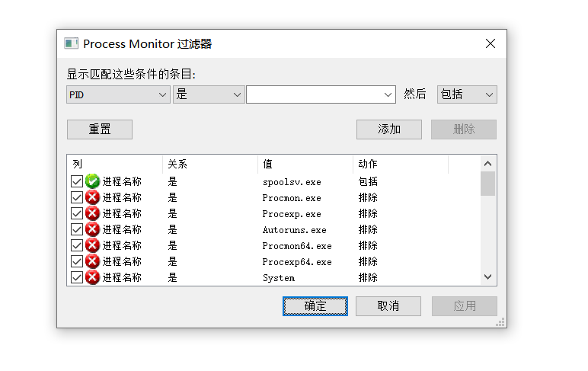Click red exclude icon for Procexp64.exe
588x371 pixels.
(92, 261)
